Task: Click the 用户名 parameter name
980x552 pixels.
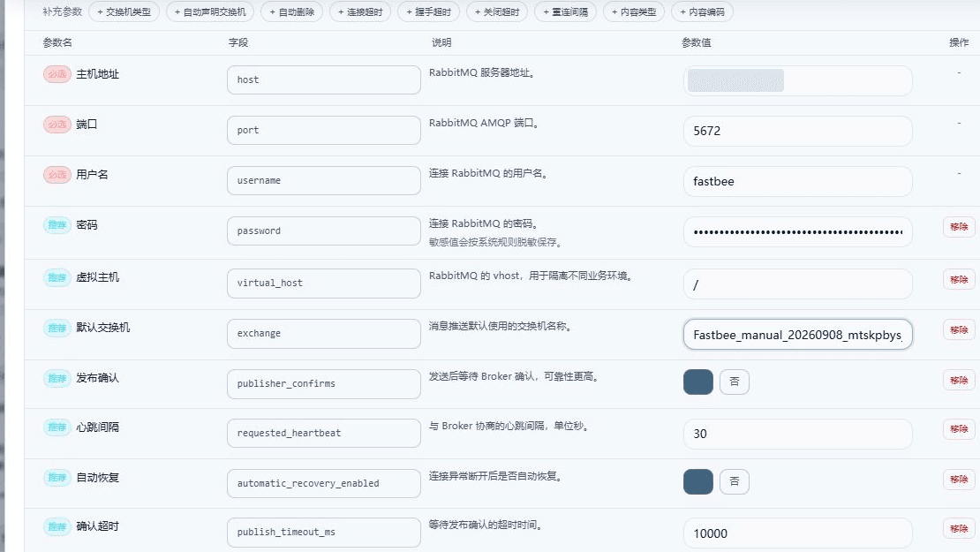Action: [92, 174]
